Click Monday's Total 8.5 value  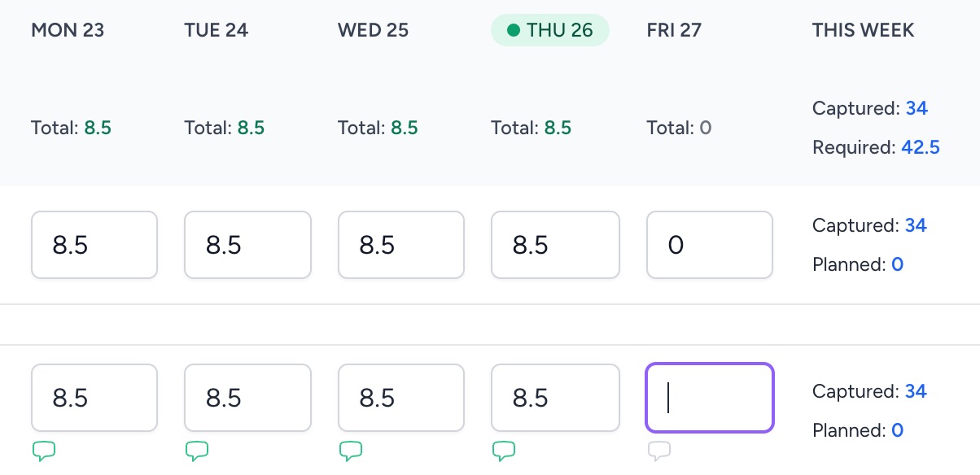[x=98, y=128]
